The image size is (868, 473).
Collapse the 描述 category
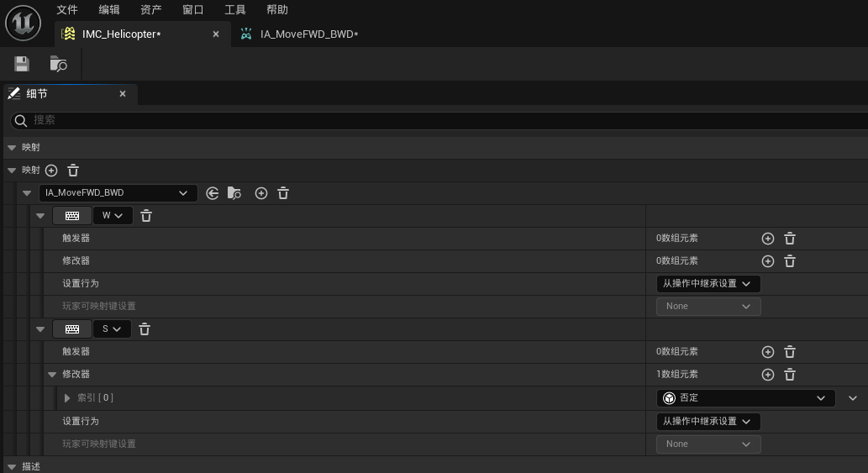pyautogui.click(x=12, y=467)
